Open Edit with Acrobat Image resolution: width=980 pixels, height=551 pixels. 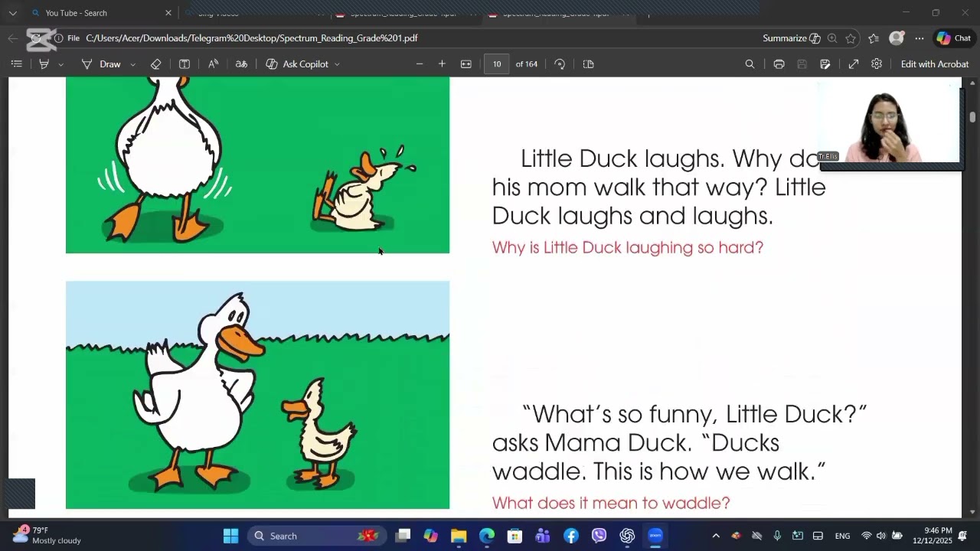(935, 64)
